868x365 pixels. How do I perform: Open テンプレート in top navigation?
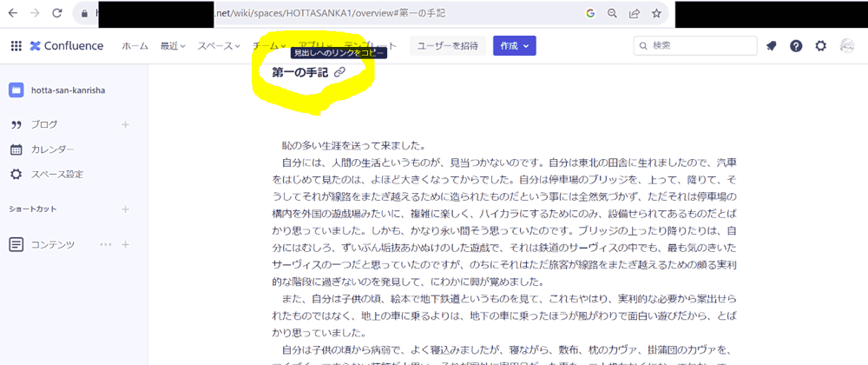pyautogui.click(x=370, y=46)
